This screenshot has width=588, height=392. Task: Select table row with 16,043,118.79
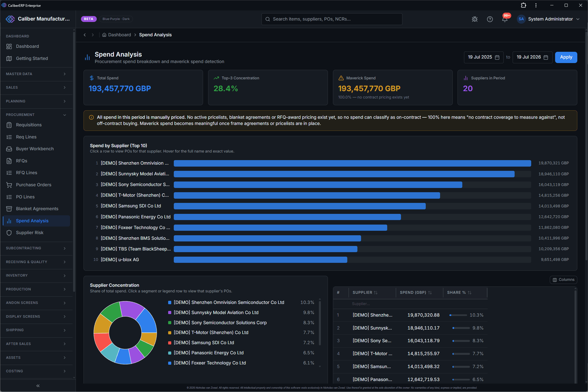point(410,341)
